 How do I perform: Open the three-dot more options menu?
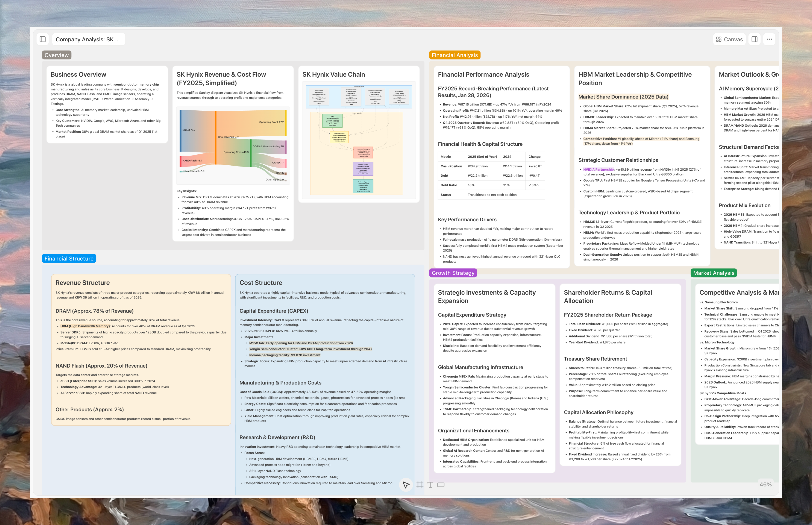pos(769,39)
